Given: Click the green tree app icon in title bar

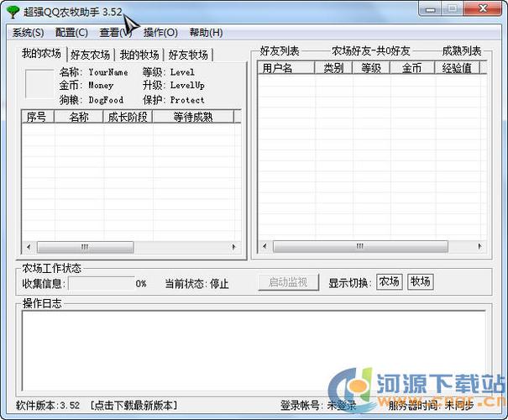Looking at the screenshot, I should 13,11.
